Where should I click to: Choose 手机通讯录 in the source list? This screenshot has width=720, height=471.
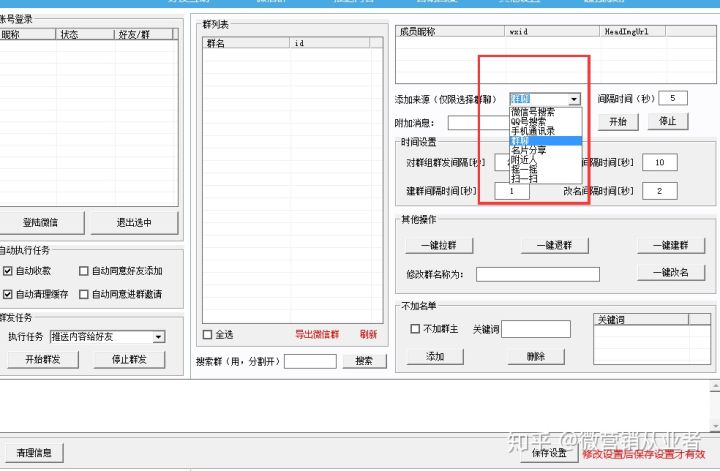[x=533, y=131]
